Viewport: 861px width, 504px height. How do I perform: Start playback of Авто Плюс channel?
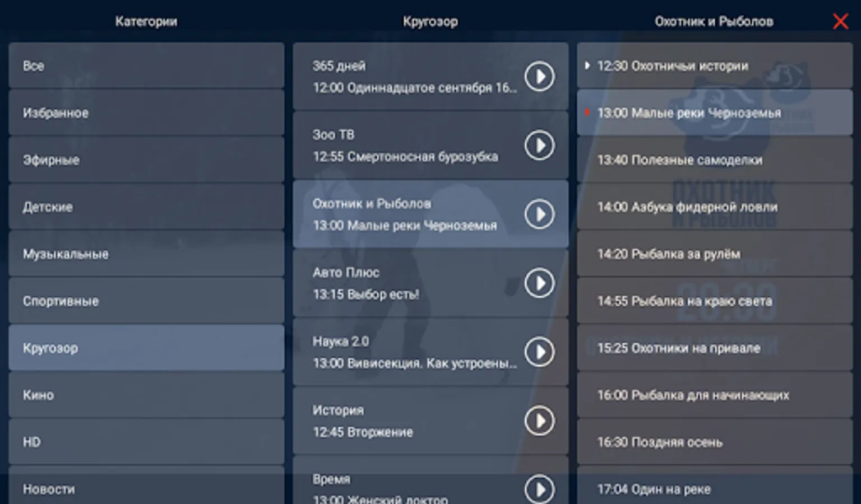point(539,283)
